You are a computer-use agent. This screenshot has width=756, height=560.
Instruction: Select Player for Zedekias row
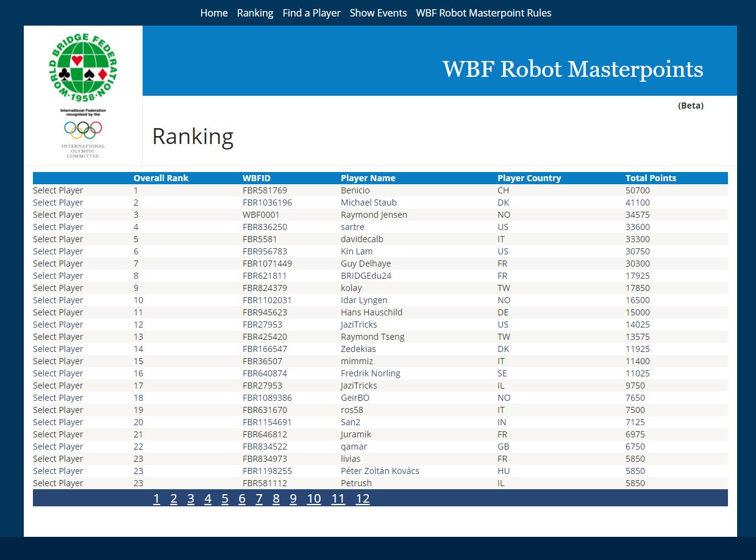(x=58, y=349)
